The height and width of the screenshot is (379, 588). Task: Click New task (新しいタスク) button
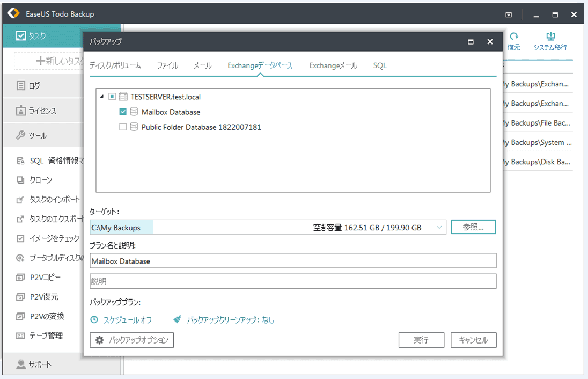click(49, 61)
